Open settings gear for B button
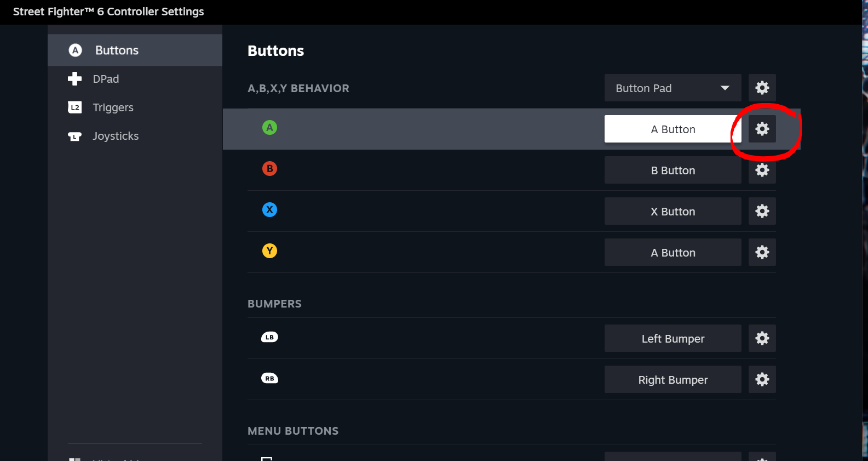 click(x=762, y=170)
